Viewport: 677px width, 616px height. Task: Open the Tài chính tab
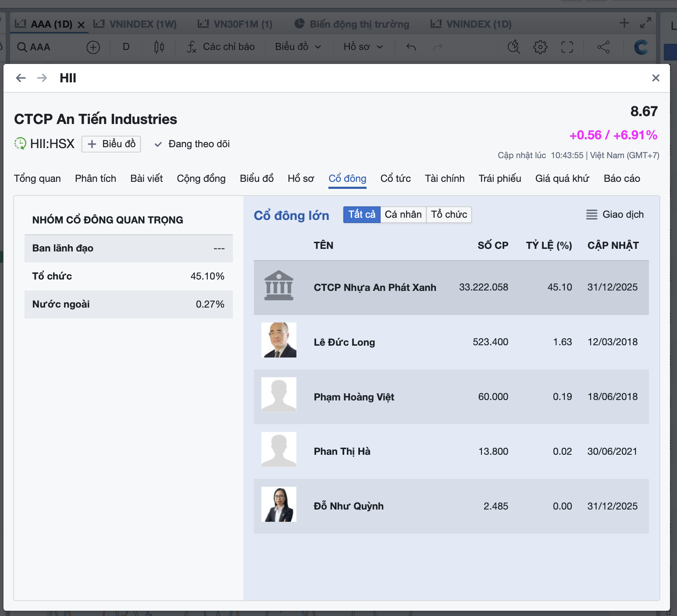tap(445, 179)
